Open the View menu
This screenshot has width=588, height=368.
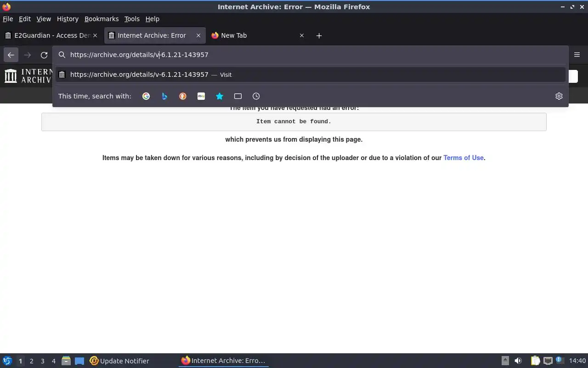(44, 19)
